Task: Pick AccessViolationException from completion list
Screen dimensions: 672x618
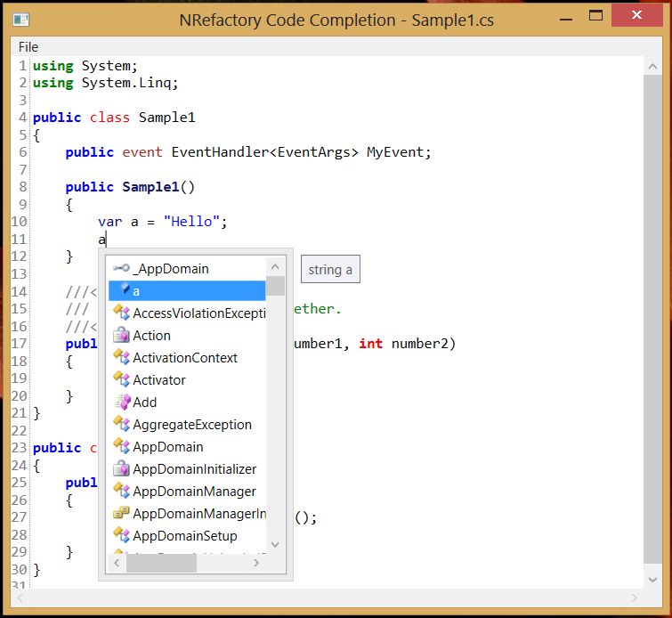Action: pos(187,313)
